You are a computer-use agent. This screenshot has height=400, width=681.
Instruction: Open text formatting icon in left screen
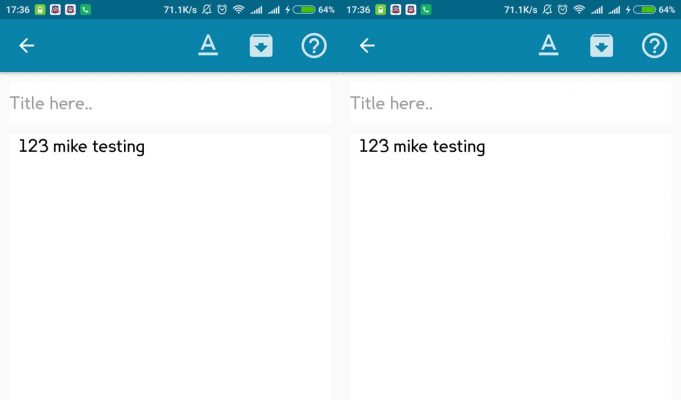208,45
